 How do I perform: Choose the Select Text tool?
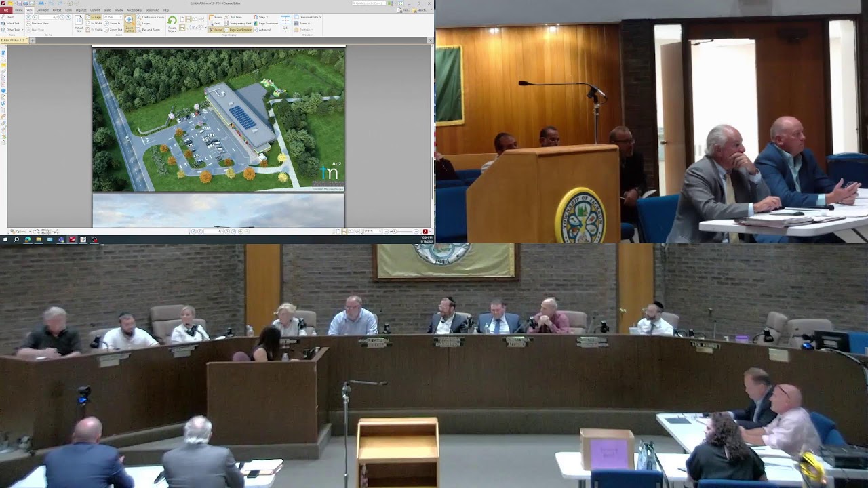coord(11,24)
